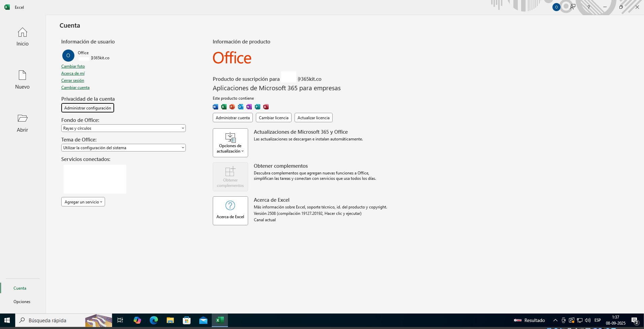Open the Agregar un servicio dropdown
This screenshot has width=644, height=329.
pyautogui.click(x=83, y=202)
